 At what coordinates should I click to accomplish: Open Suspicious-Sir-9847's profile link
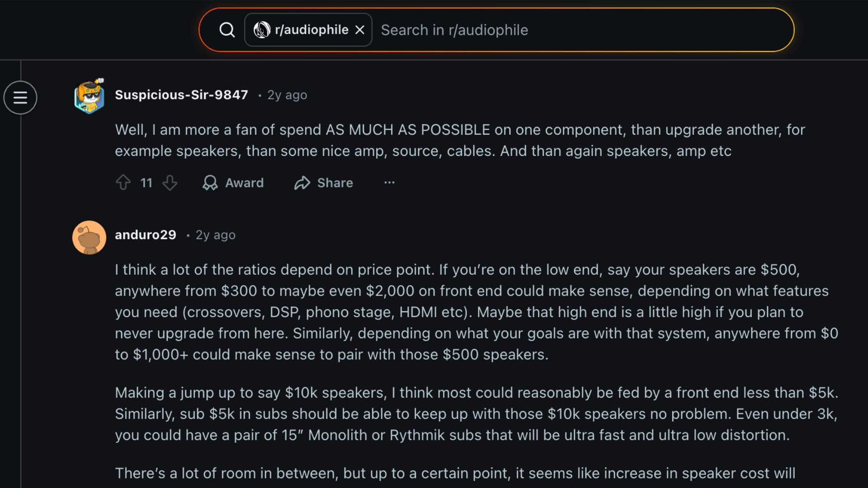(x=181, y=94)
